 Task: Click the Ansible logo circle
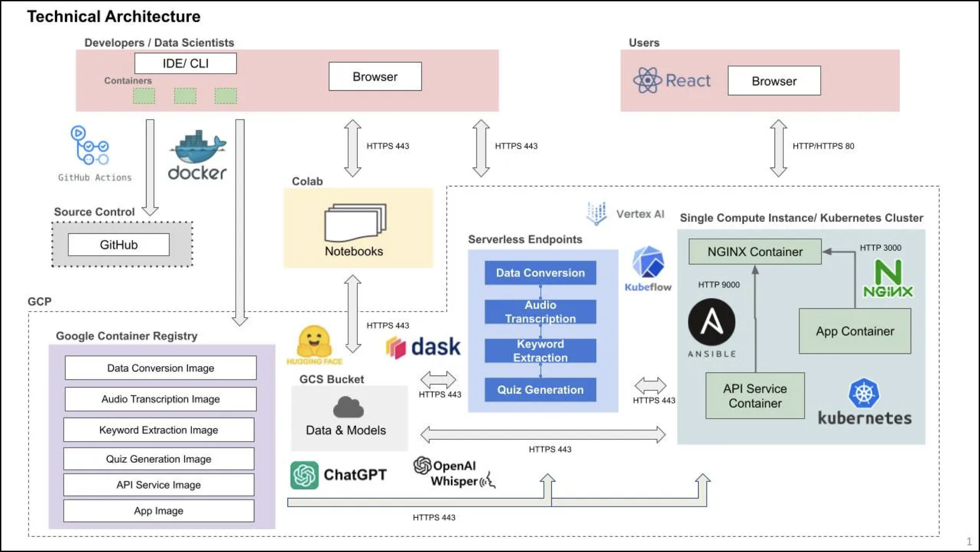tap(711, 322)
